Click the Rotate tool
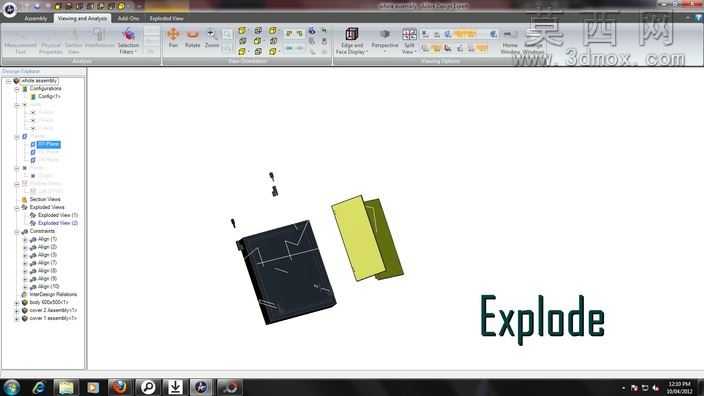The image size is (704, 396). pyautogui.click(x=193, y=38)
